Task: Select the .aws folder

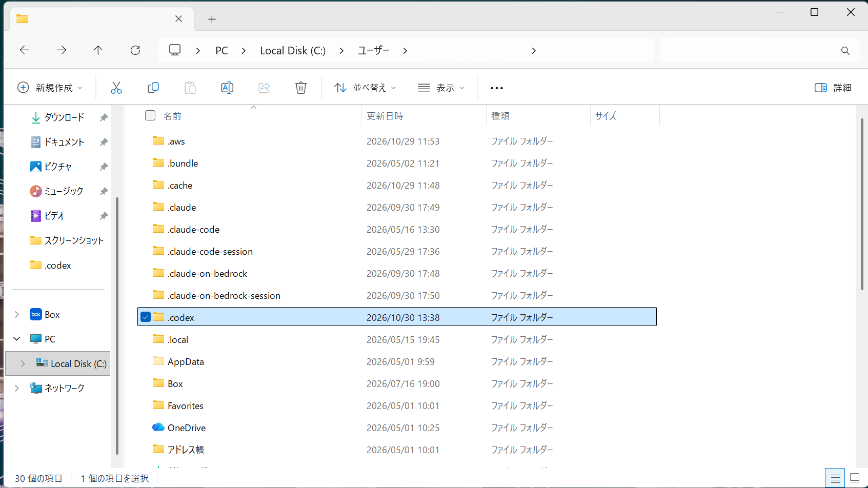Action: tap(397, 141)
